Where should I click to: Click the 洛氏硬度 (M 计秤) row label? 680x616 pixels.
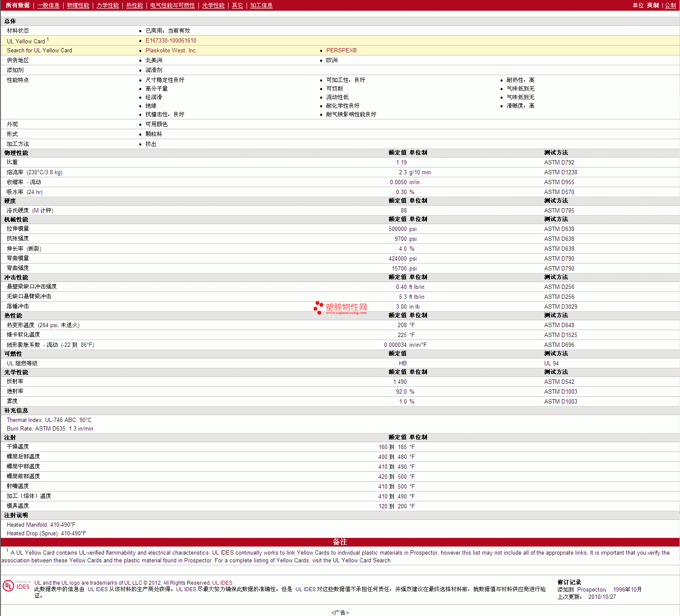(x=30, y=210)
